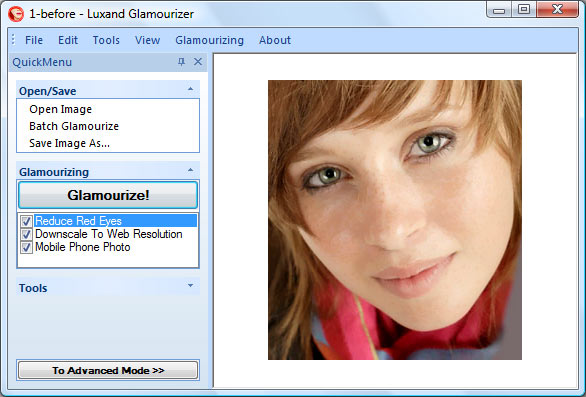Pin the QuickMenu panel
Screen dimensions: 586x397
[x=181, y=62]
